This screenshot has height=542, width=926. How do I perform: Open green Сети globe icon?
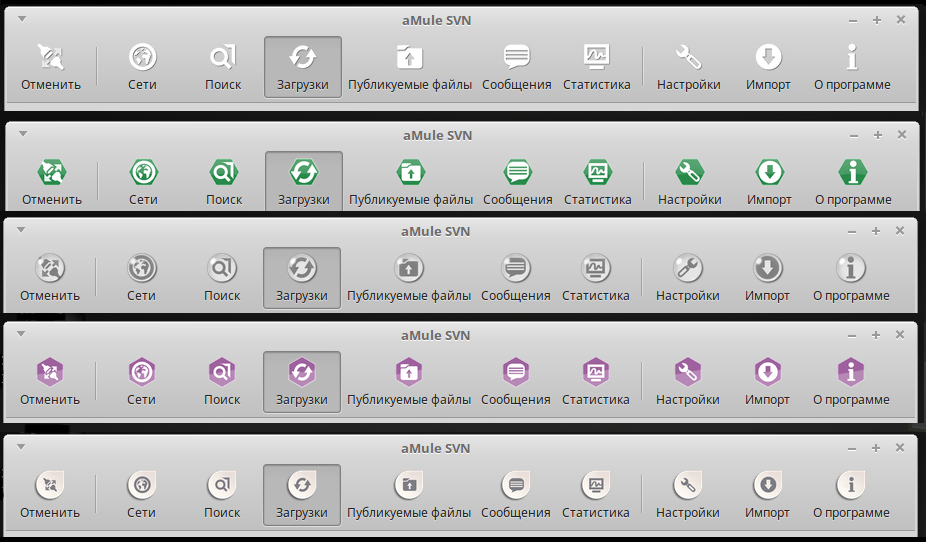[144, 172]
